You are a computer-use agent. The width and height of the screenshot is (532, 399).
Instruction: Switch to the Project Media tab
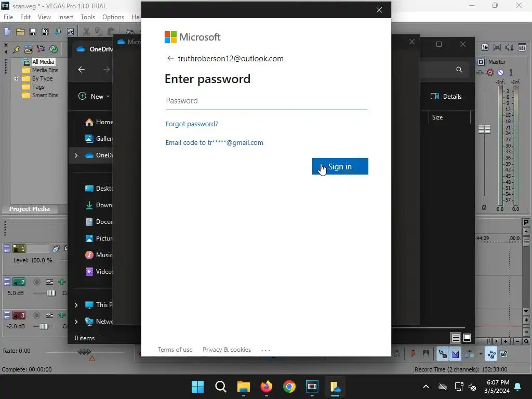(30, 209)
